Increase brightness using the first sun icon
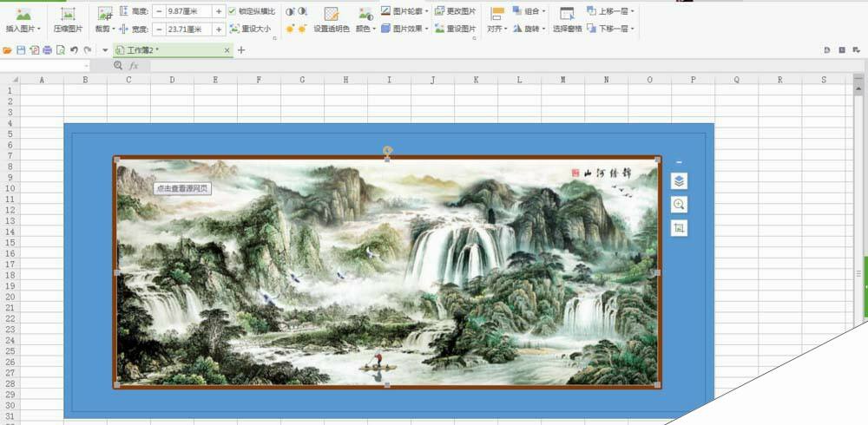 [290, 29]
